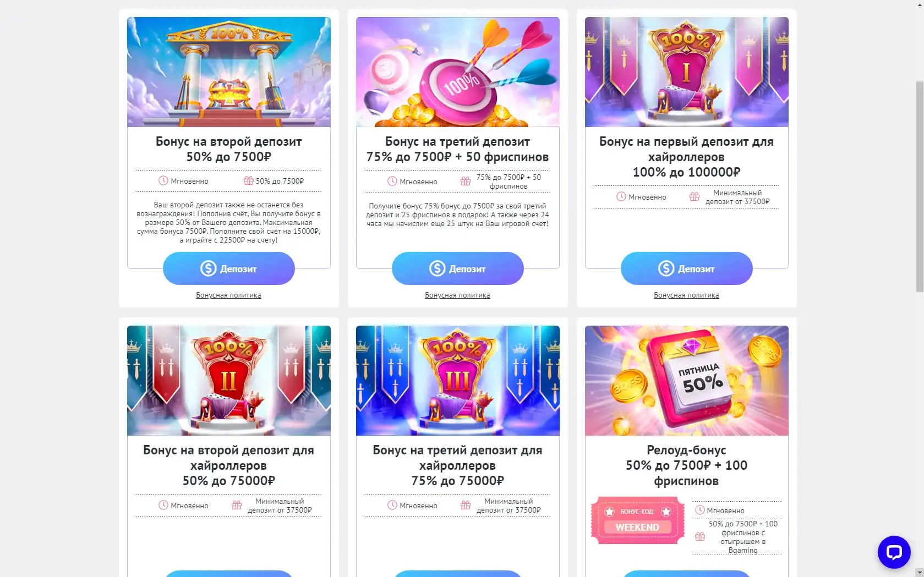The width and height of the screenshot is (924, 577).
Task: Click the Пятница 50% reload bonus image
Action: (687, 381)
